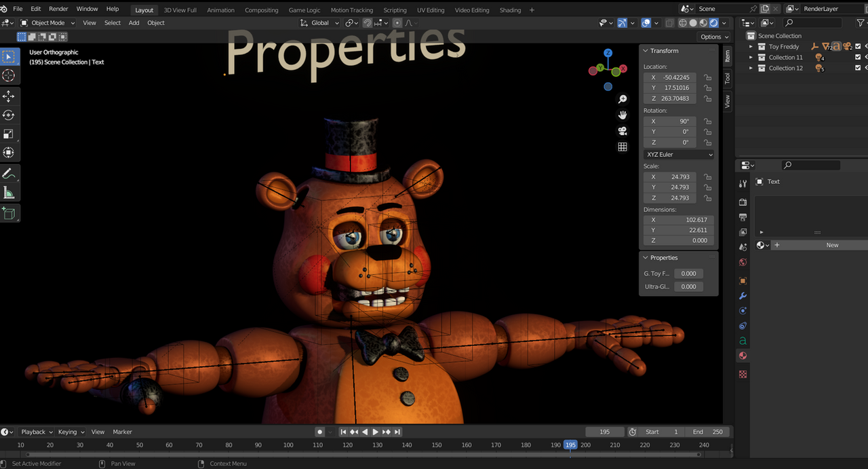The width and height of the screenshot is (868, 469).
Task: Open the Scene properties tab
Action: coord(743,247)
